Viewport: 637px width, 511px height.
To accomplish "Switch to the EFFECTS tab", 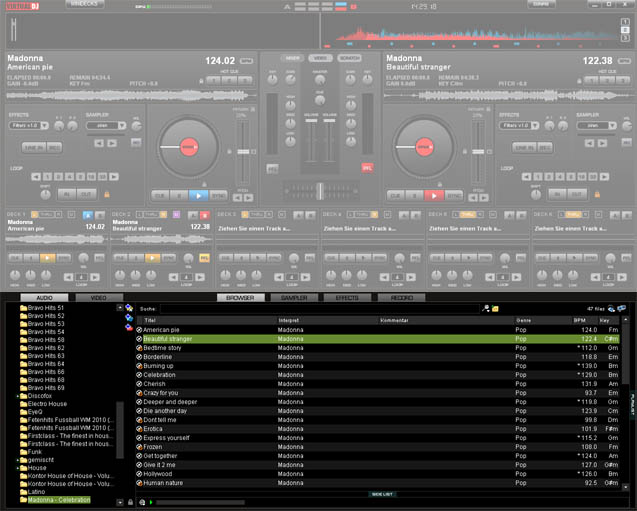I will pyautogui.click(x=347, y=298).
